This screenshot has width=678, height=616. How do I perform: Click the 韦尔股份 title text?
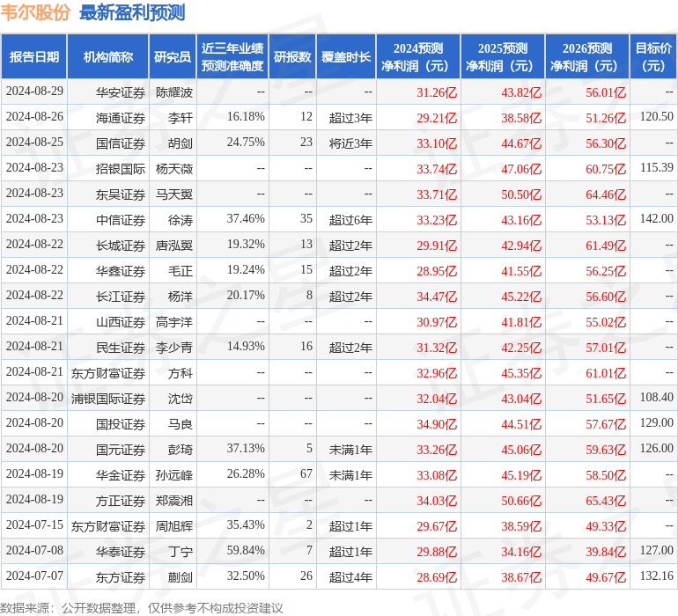pos(35,12)
